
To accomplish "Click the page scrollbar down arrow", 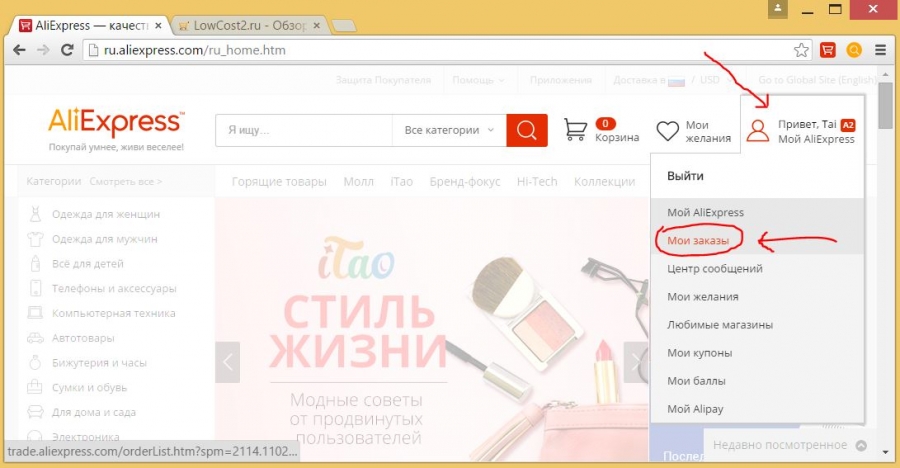I will [x=886, y=454].
